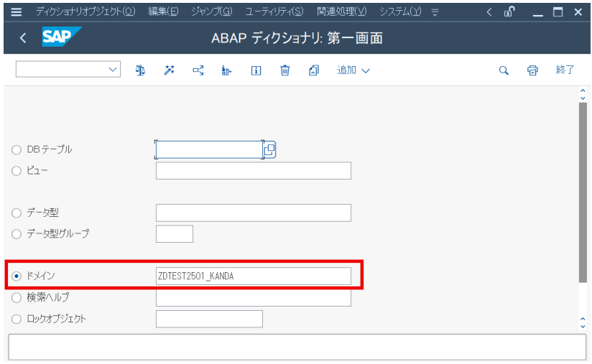Go back with the SAP header arrow

coord(23,38)
